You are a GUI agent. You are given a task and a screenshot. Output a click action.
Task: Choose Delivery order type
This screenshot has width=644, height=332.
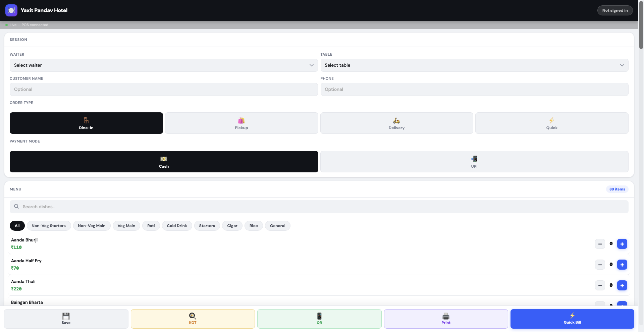coord(396,123)
